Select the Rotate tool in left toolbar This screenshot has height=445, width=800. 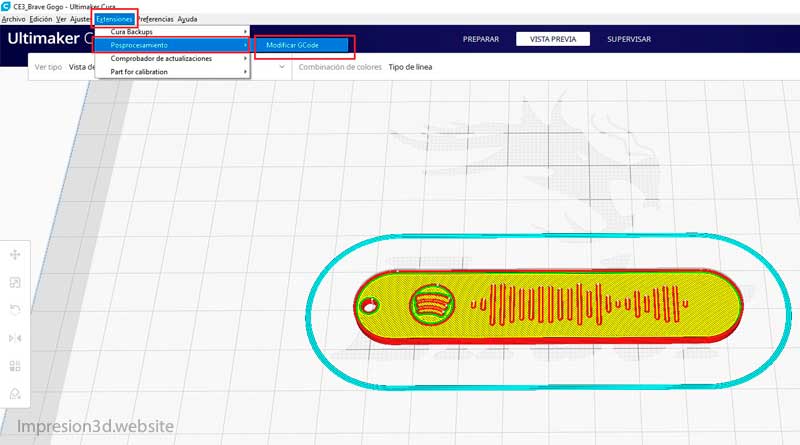15,310
